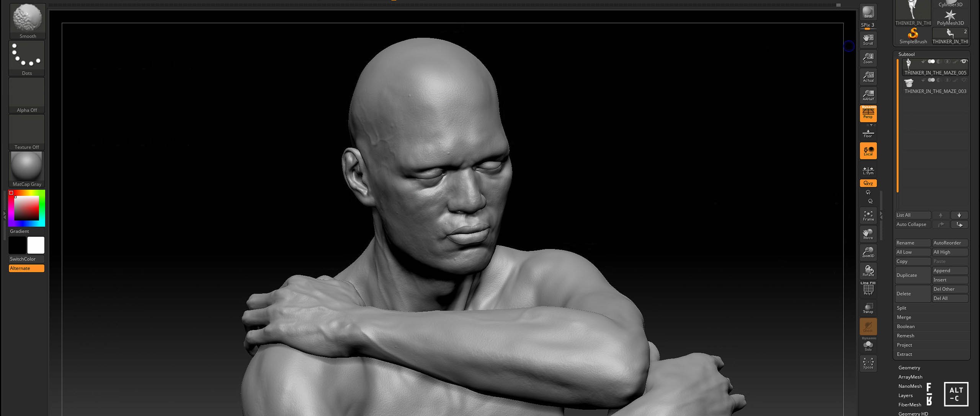The image size is (980, 416).
Task: Click the AAHalf button
Action: tap(868, 95)
